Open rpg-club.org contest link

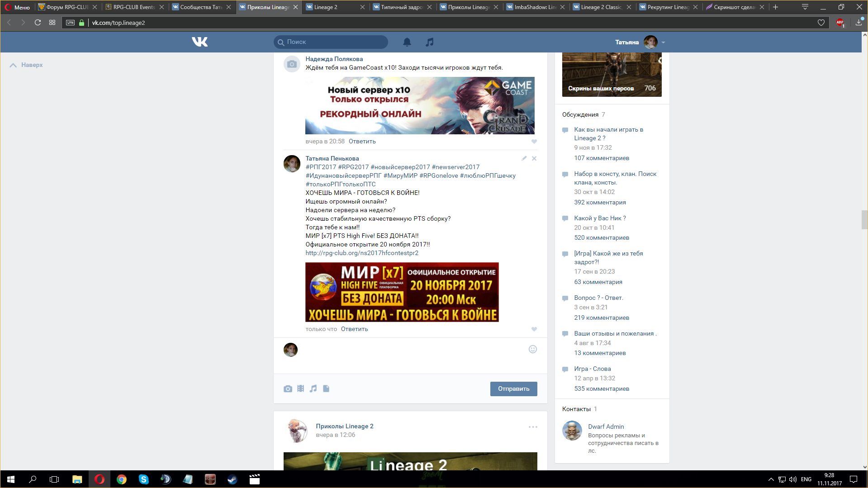pos(362,253)
